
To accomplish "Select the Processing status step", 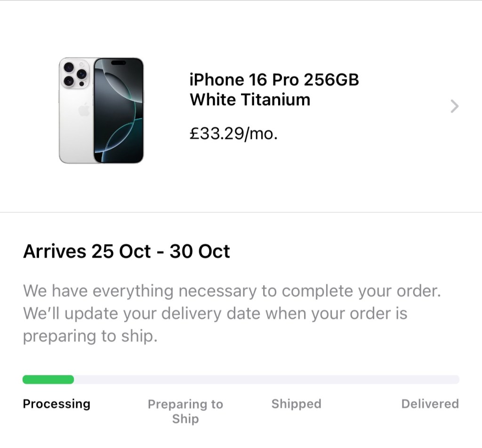I will (x=56, y=404).
